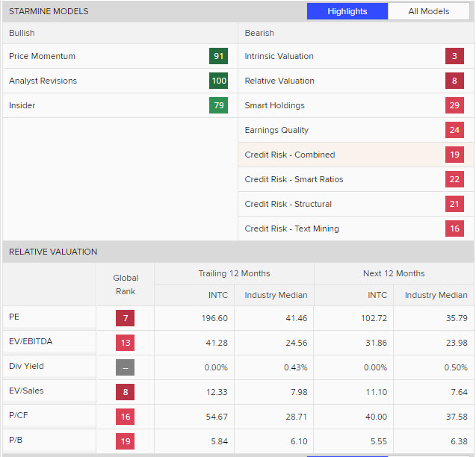Click the next-12-months PE value 102.72
The width and height of the screenshot is (476, 457).
374,318
